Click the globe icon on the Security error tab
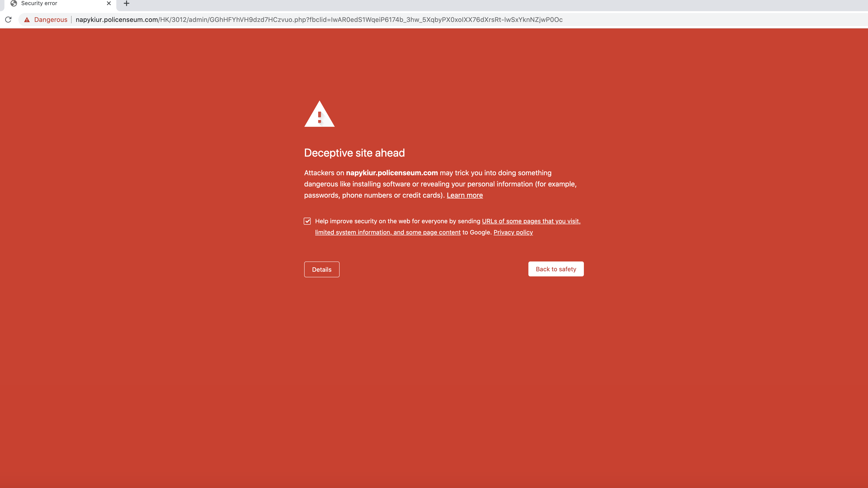 pos(14,3)
